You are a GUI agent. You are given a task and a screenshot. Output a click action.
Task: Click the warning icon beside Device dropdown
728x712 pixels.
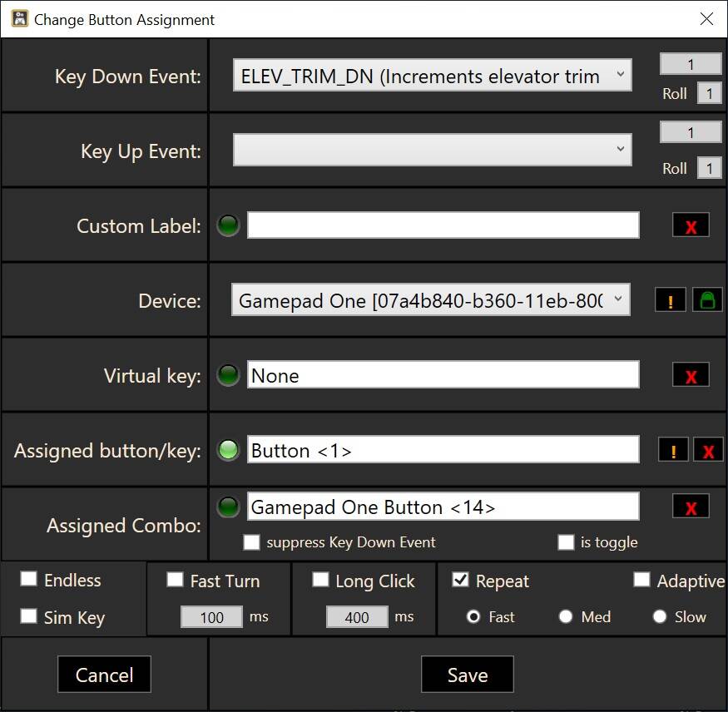pyautogui.click(x=671, y=299)
